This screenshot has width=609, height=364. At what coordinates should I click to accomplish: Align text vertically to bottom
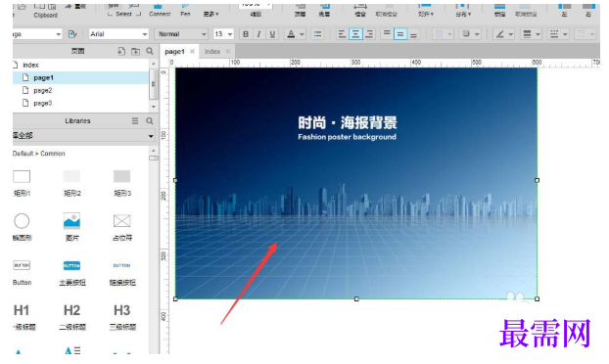413,34
